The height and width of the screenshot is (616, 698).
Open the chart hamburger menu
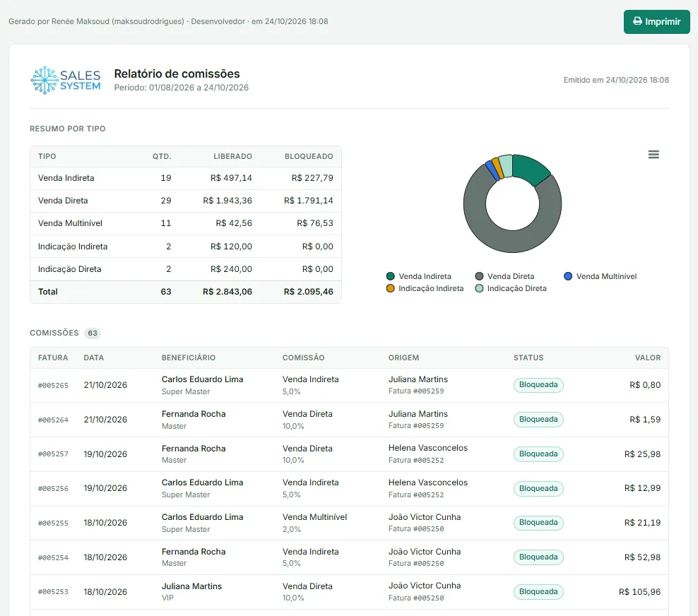653,155
